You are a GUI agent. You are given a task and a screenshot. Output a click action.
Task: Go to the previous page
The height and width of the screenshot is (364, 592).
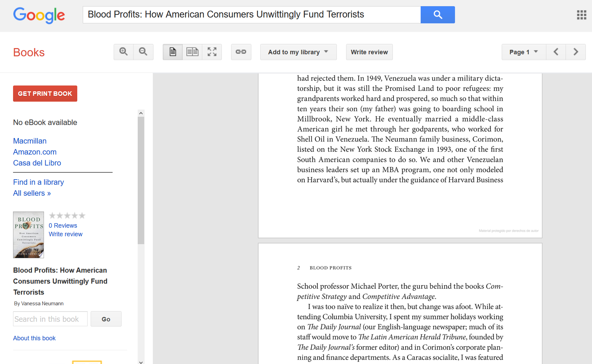coord(556,52)
